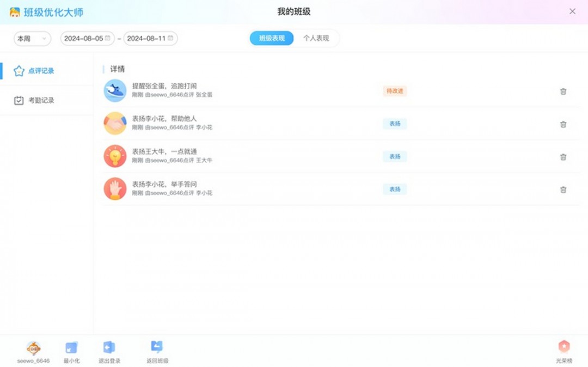588x367 pixels.
Task: Click the 最小化 minimize icon in the bottom bar
Action: pos(71,346)
